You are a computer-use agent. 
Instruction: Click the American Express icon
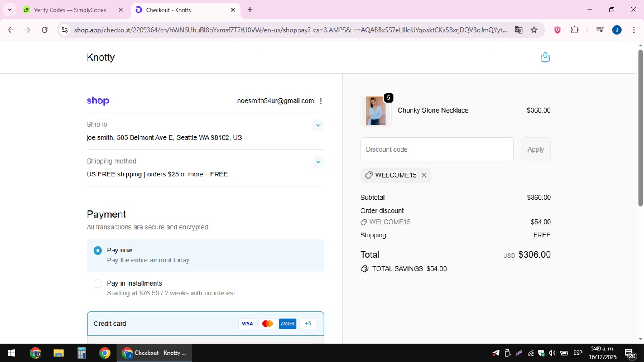[288, 324]
